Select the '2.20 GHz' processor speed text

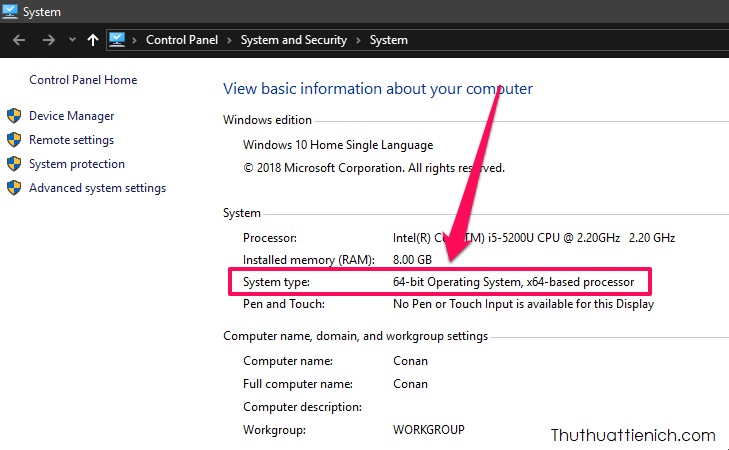click(652, 238)
